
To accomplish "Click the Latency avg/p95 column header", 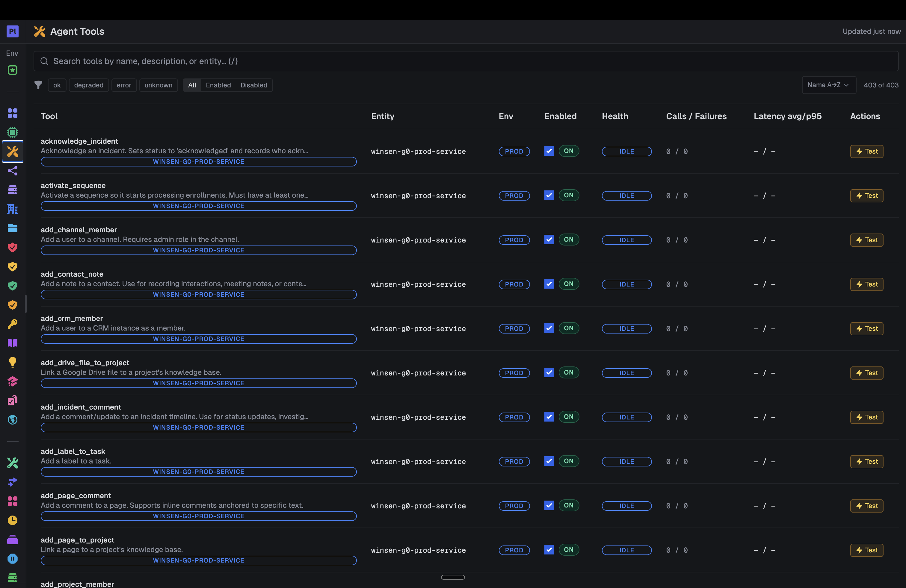I will click(788, 116).
